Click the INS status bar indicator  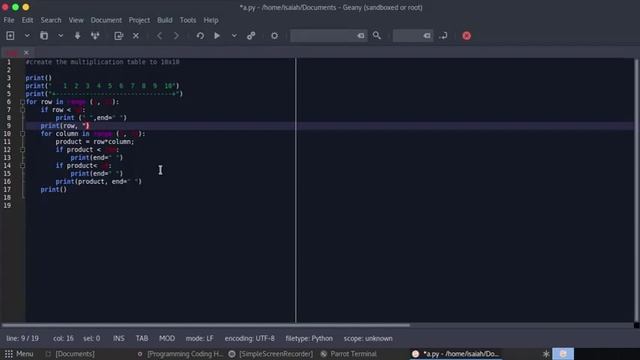[x=119, y=338]
